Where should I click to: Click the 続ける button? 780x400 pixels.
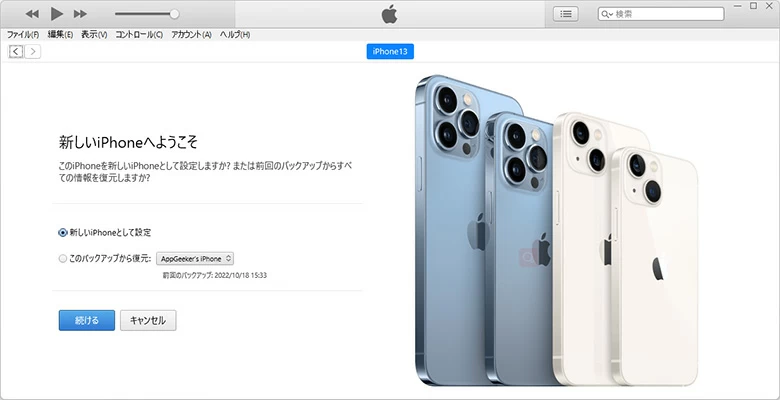(87, 320)
